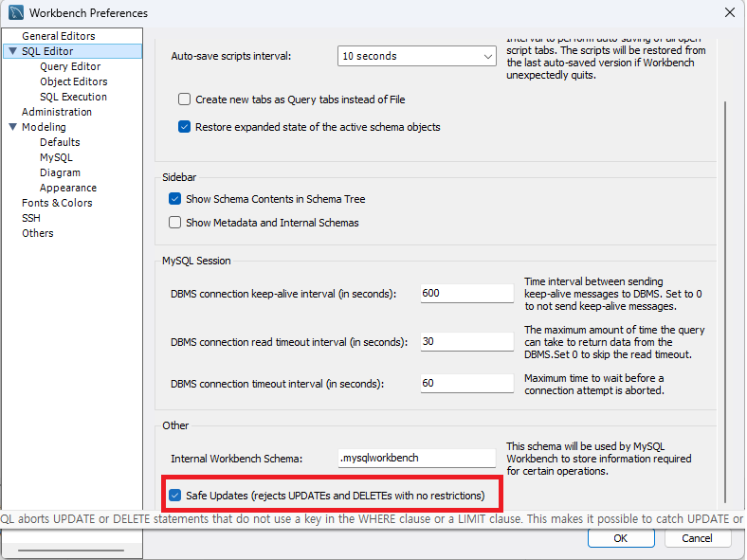Click the Auto-save scripts interval label

click(230, 56)
